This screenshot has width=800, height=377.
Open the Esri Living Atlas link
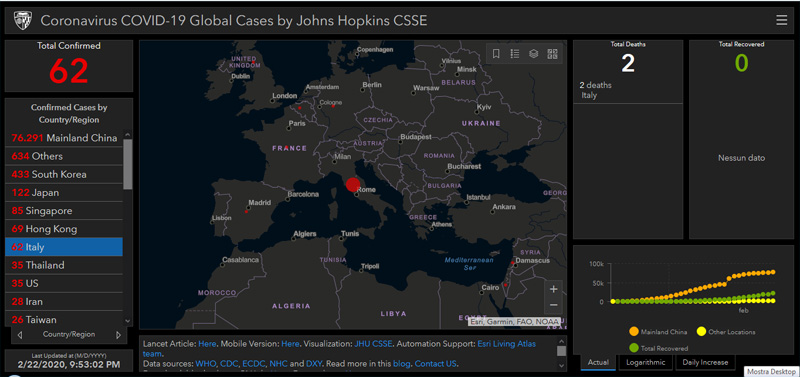pos(506,344)
